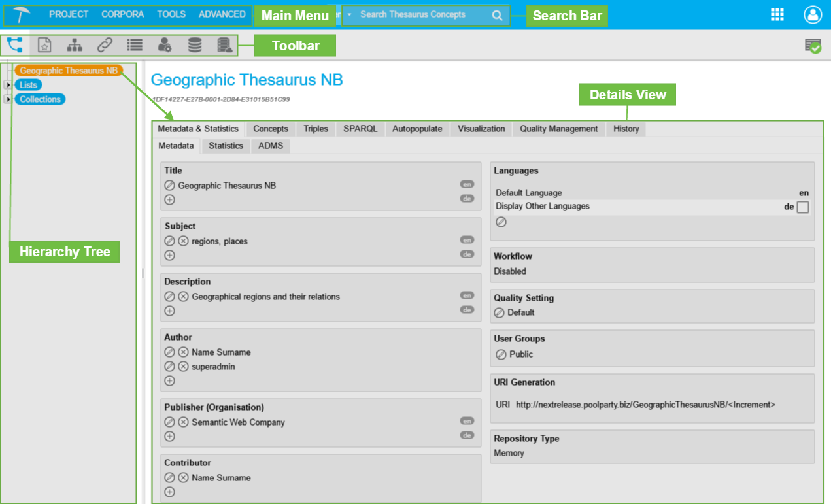The height and width of the screenshot is (504, 831).
Task: Remove the 'regions, places' subject entry
Action: [x=184, y=241]
